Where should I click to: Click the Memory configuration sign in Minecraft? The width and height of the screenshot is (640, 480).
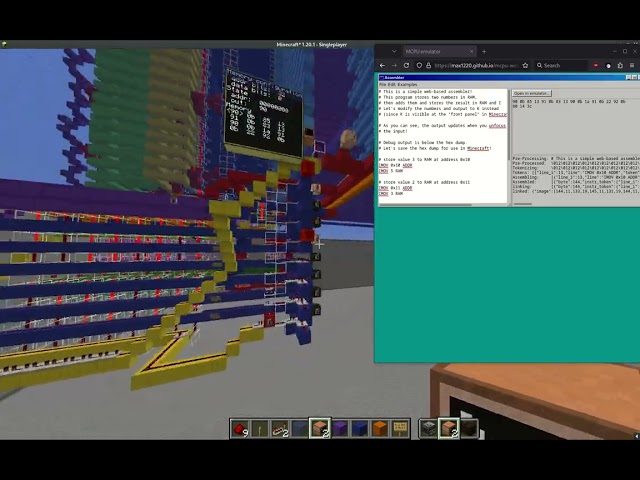coord(263,112)
